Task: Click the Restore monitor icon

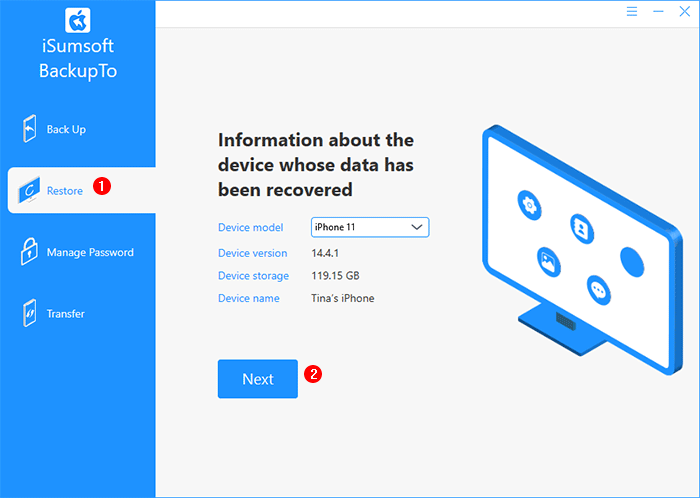Action: pyautogui.click(x=29, y=191)
